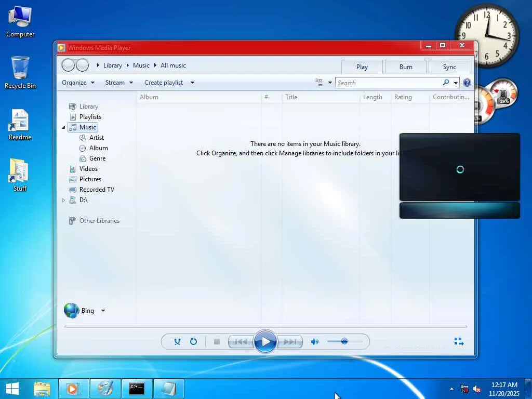Click Library in the breadcrumb
This screenshot has height=399, width=532.
[x=113, y=65]
